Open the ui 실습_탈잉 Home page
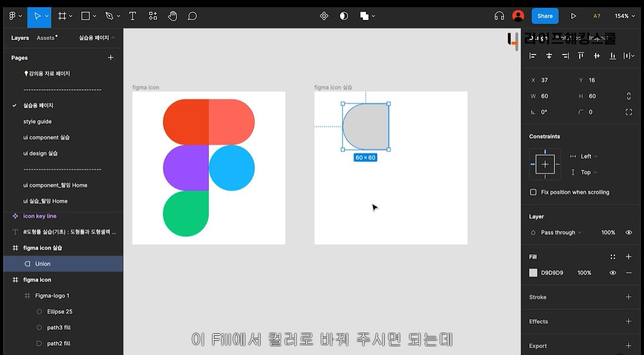Image resolution: width=644 pixels, height=355 pixels. pos(45,201)
